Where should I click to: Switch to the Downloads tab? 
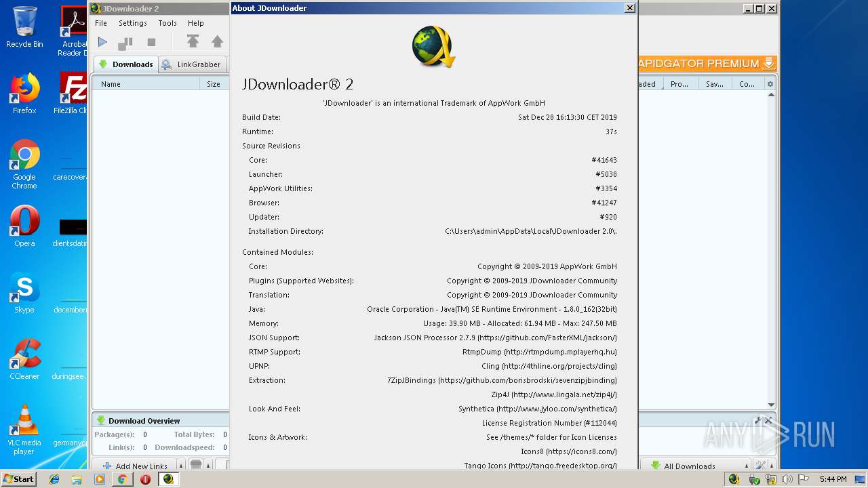tap(125, 64)
